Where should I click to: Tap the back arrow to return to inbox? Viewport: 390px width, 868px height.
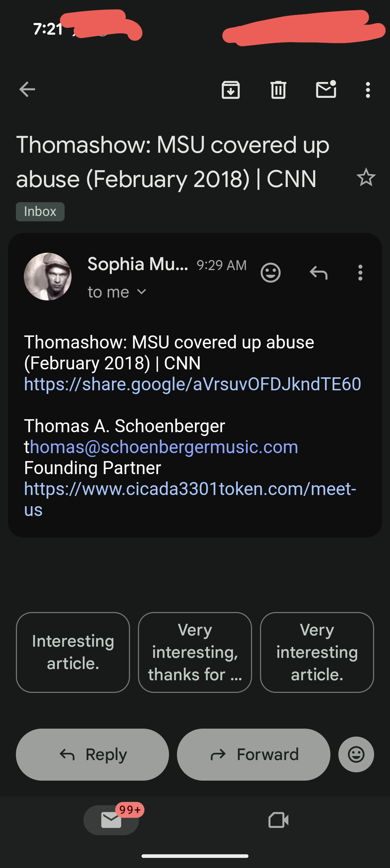click(27, 90)
